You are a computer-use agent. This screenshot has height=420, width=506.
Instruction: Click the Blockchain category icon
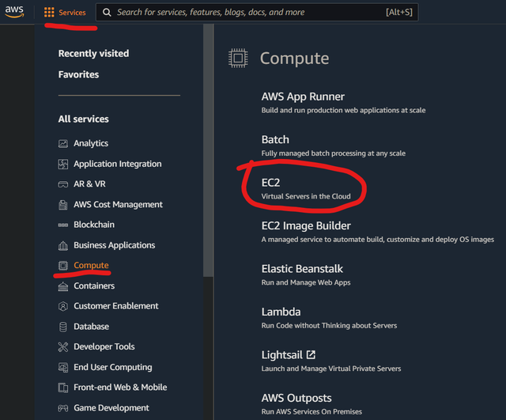point(63,225)
